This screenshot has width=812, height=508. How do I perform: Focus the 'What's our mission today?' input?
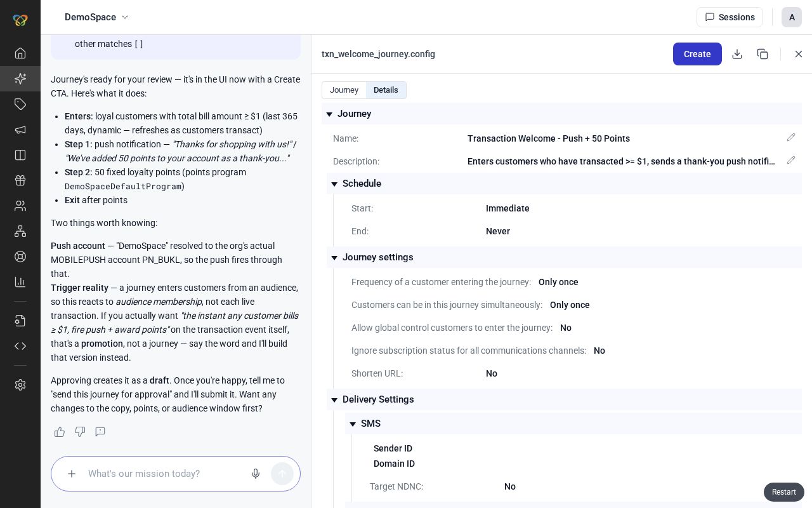pos(165,474)
